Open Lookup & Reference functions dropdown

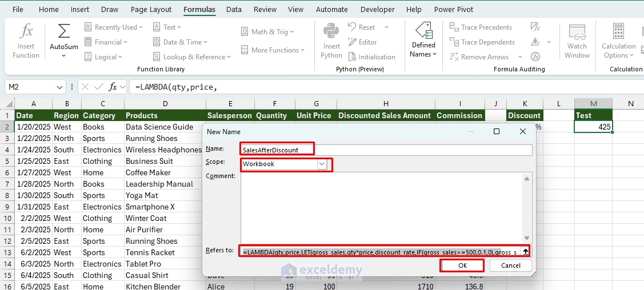191,57
